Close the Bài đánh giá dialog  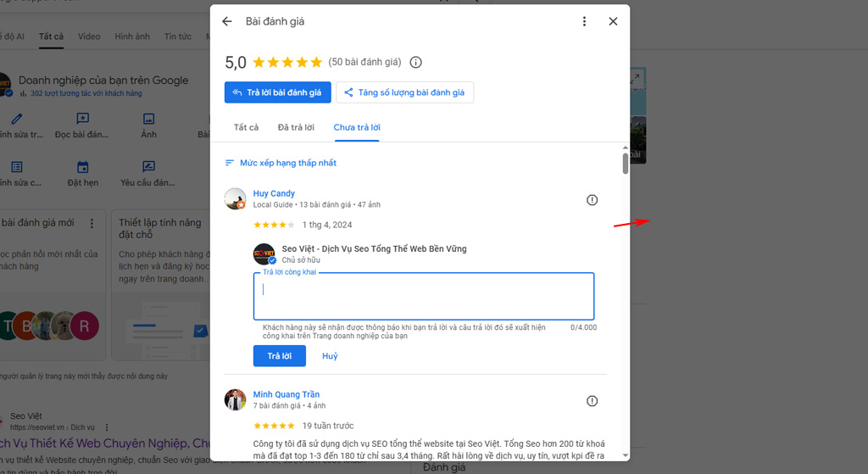[613, 21]
